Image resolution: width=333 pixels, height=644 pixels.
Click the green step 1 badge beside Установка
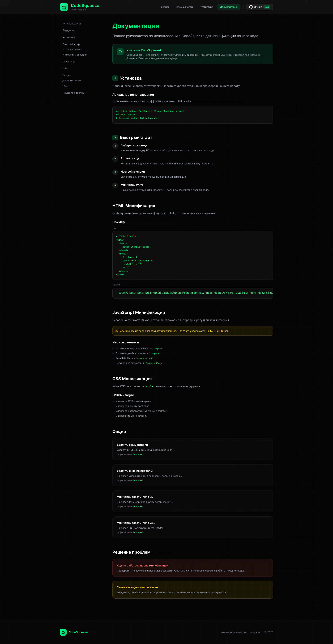[x=115, y=78]
